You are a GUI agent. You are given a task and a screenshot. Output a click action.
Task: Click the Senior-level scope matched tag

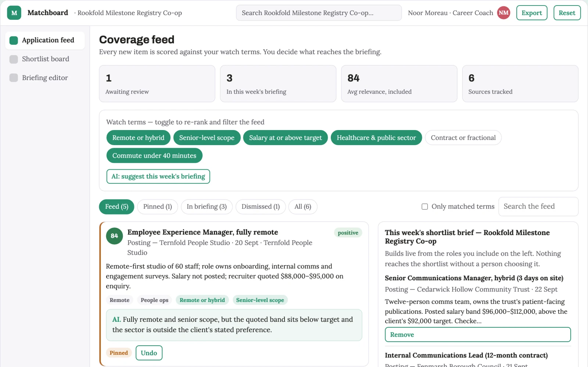click(260, 300)
